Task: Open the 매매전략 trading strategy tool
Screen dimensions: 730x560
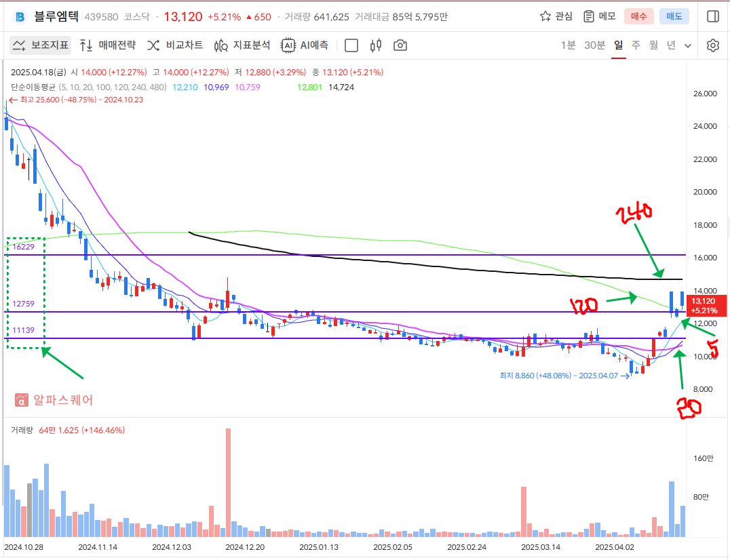Action: point(108,45)
